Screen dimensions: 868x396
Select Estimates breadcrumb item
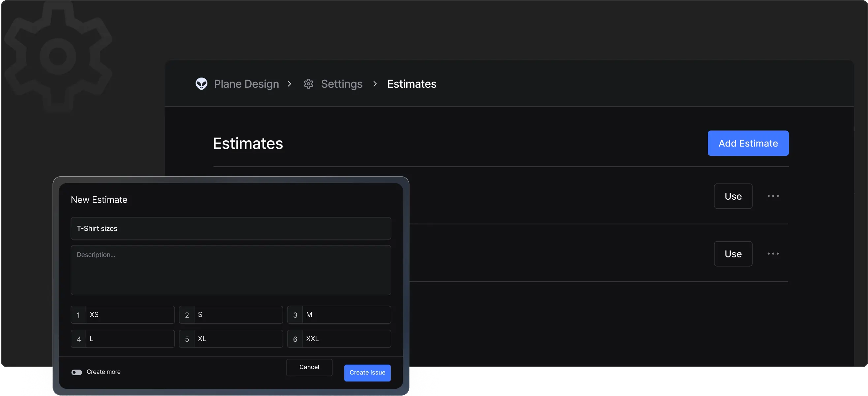(412, 83)
